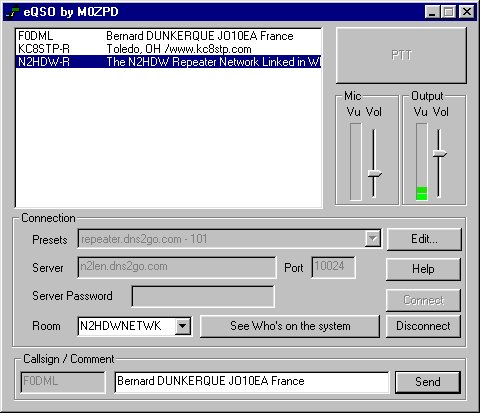Image resolution: width=480 pixels, height=413 pixels.
Task: Click the Output Vu level meter
Action: (422, 162)
